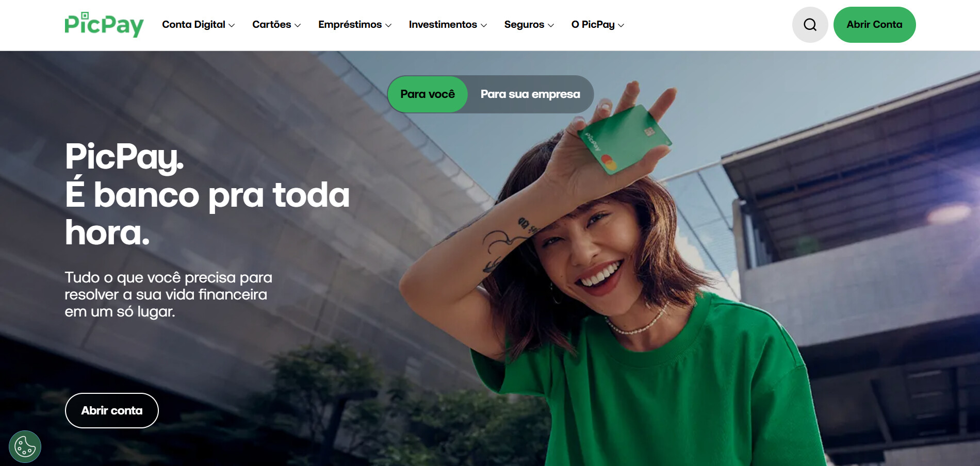
Task: Expand the Seguros dropdown menu
Action: click(x=529, y=25)
